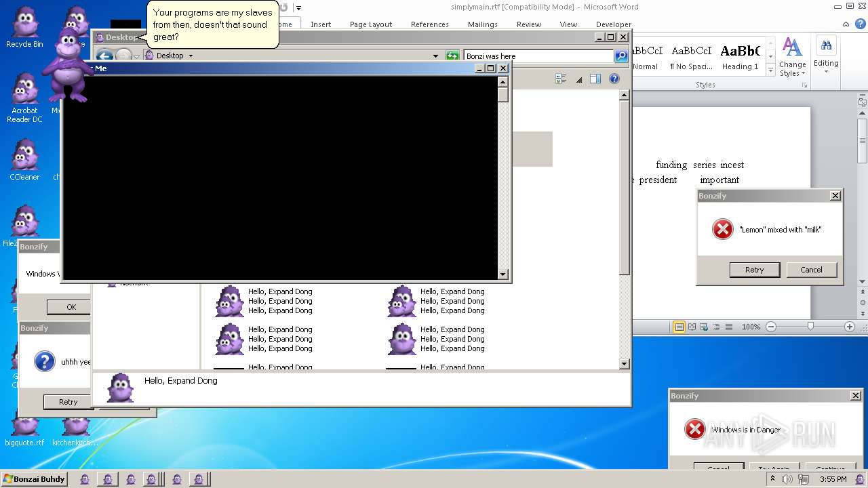Launch CCleaner from the desktop
The height and width of the screenshot is (488, 868).
[x=24, y=160]
